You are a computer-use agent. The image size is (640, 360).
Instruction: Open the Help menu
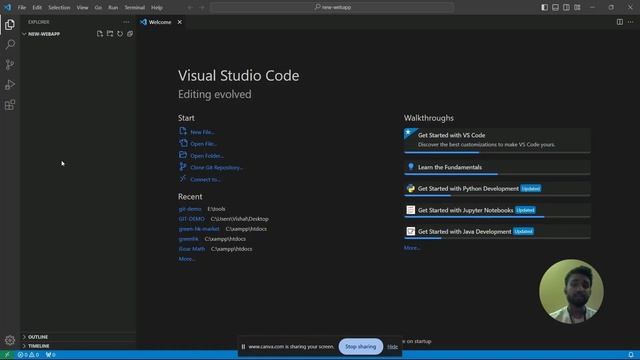point(157,7)
